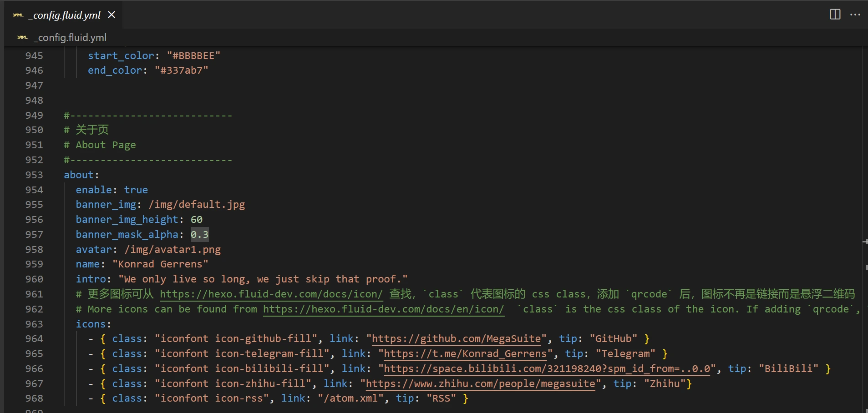Click the vertical scrollbar on the right edge

pos(864,227)
